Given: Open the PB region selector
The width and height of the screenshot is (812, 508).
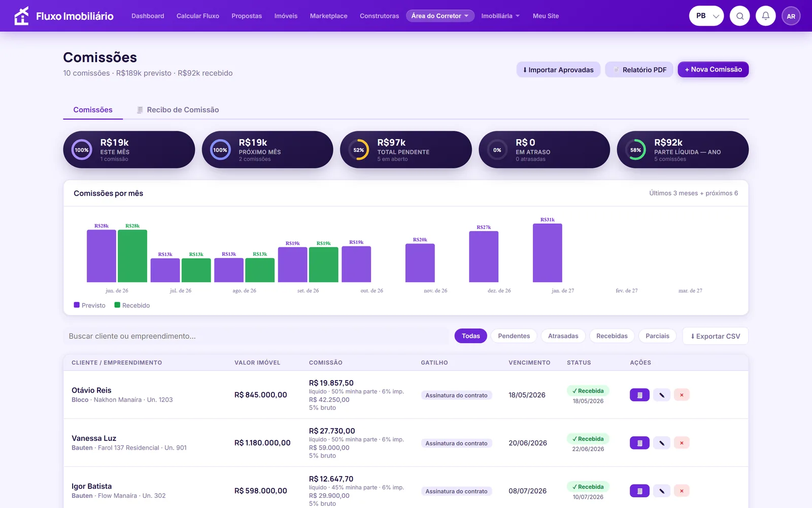Looking at the screenshot, I should 706,16.
